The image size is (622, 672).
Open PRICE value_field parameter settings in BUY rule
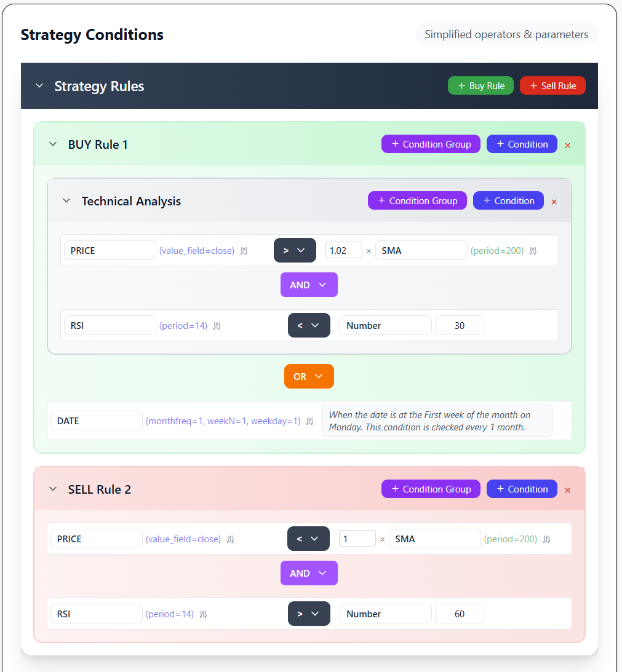244,250
